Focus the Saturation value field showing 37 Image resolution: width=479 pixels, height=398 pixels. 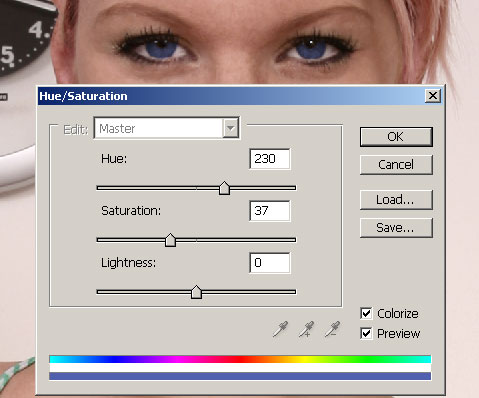[270, 211]
